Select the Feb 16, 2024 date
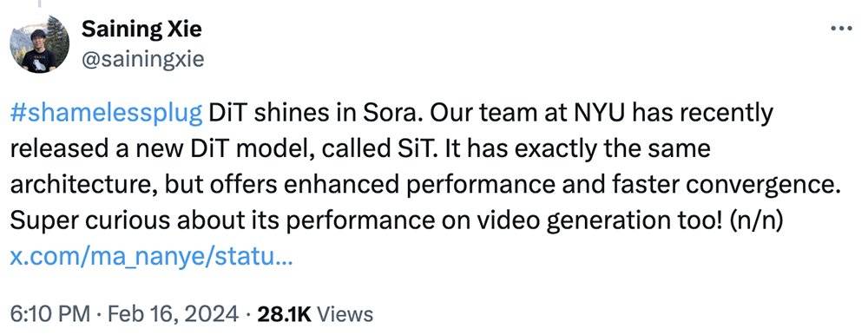This screenshot has height=335, width=868. coord(170,314)
